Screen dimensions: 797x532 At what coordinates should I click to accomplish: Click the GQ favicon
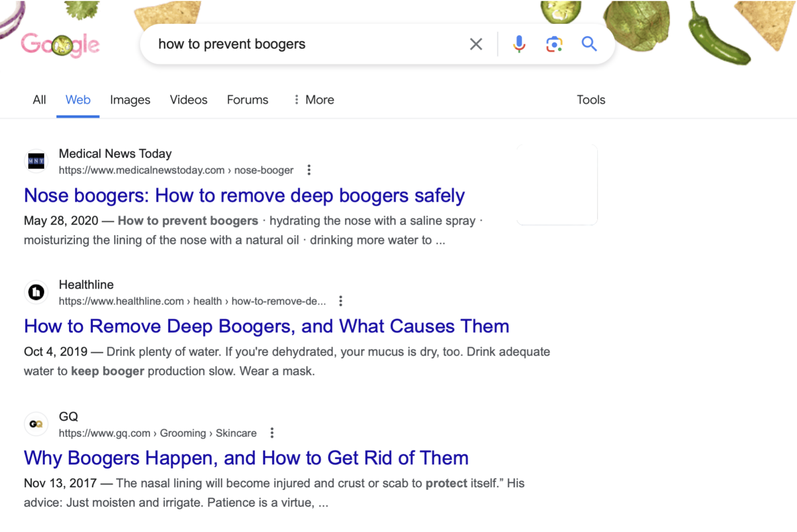[36, 424]
